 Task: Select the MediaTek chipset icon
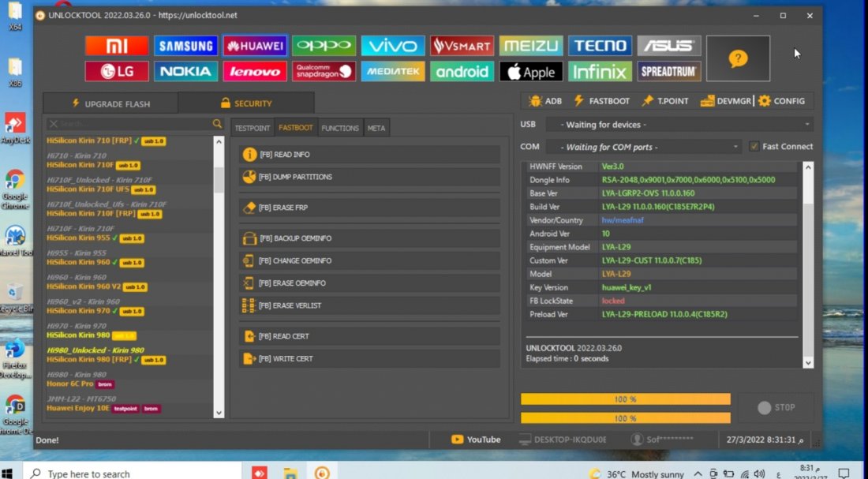(x=392, y=72)
